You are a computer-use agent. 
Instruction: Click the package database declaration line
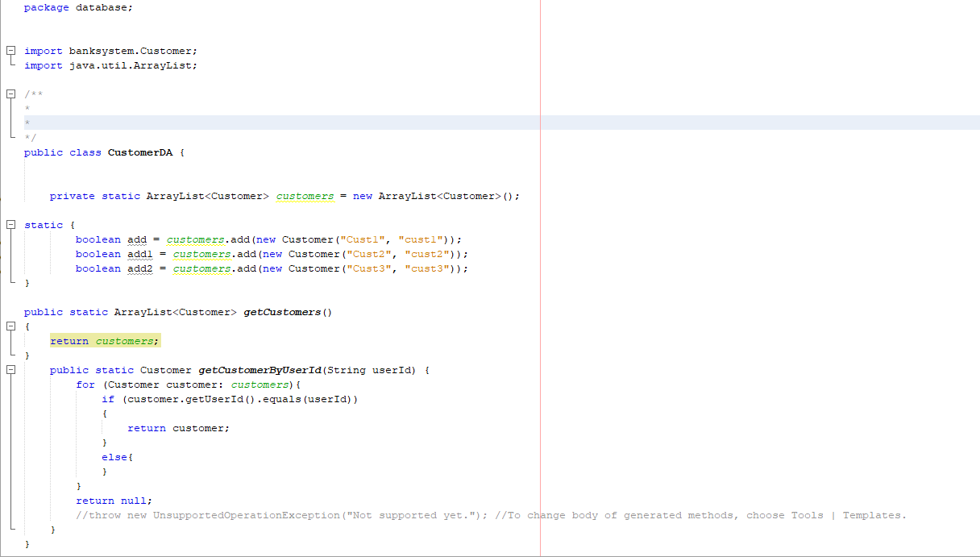point(77,7)
